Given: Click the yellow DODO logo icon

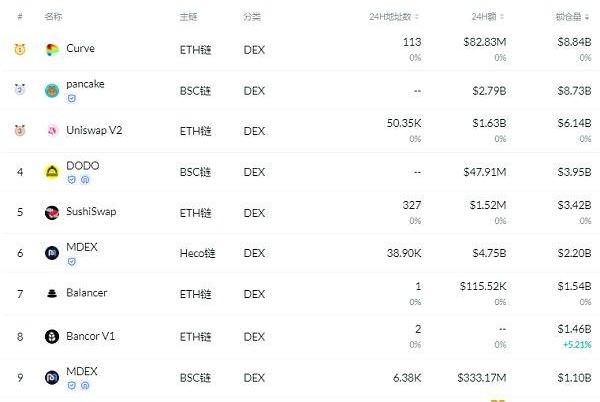Looking at the screenshot, I should pos(52,171).
